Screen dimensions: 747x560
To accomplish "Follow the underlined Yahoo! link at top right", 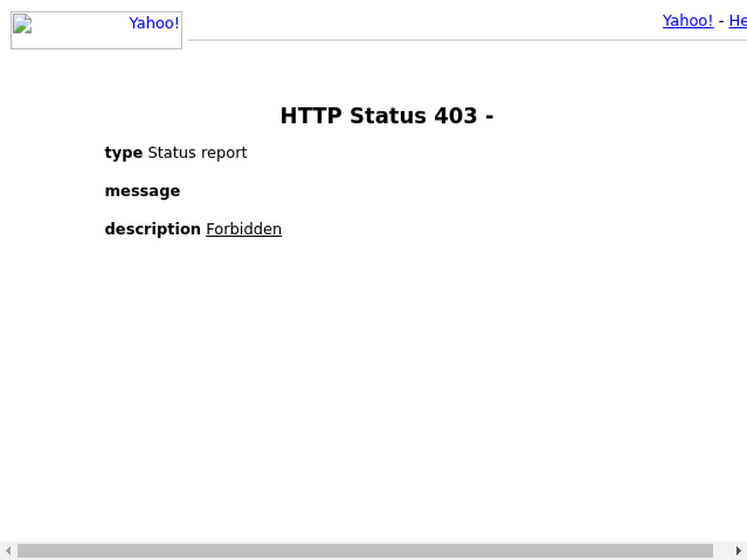I will tap(687, 20).
